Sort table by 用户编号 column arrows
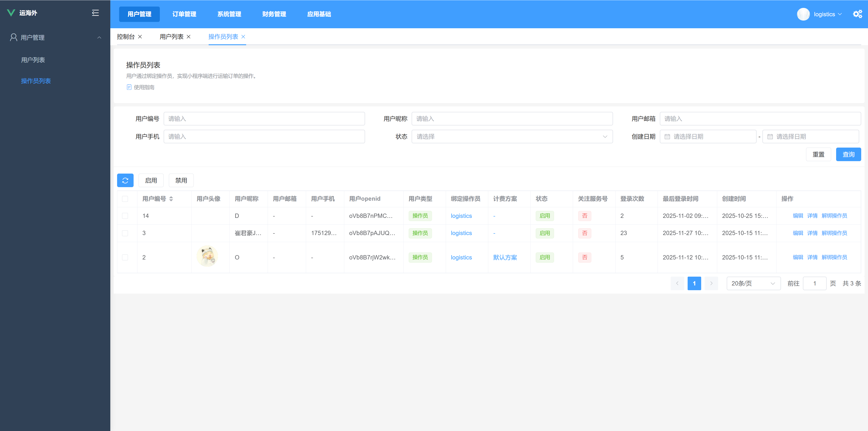 171,199
